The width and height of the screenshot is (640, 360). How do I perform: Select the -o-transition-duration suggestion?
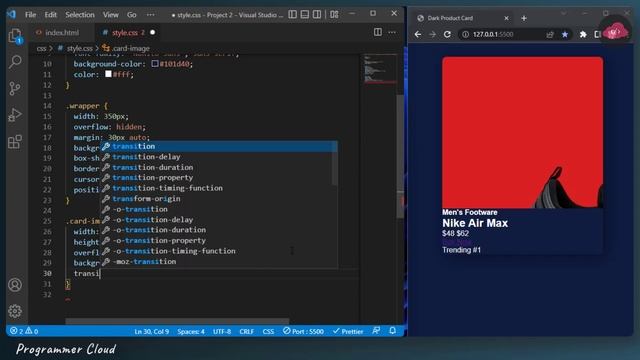pos(218,230)
